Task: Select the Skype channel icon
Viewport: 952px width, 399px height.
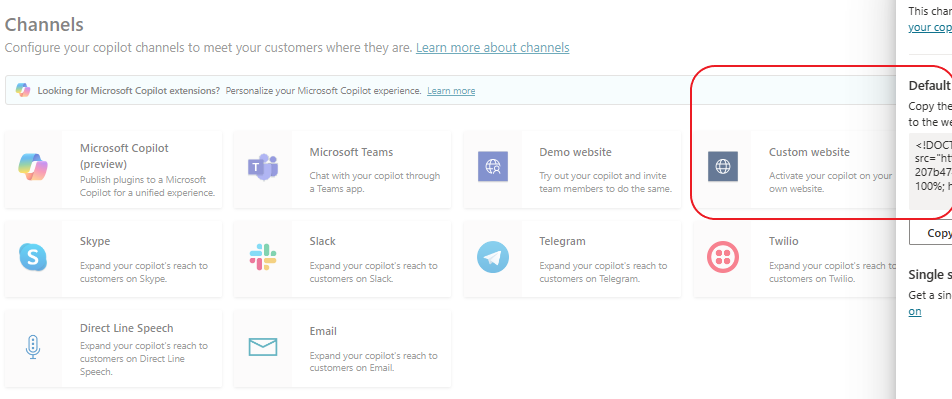Action: click(x=33, y=257)
